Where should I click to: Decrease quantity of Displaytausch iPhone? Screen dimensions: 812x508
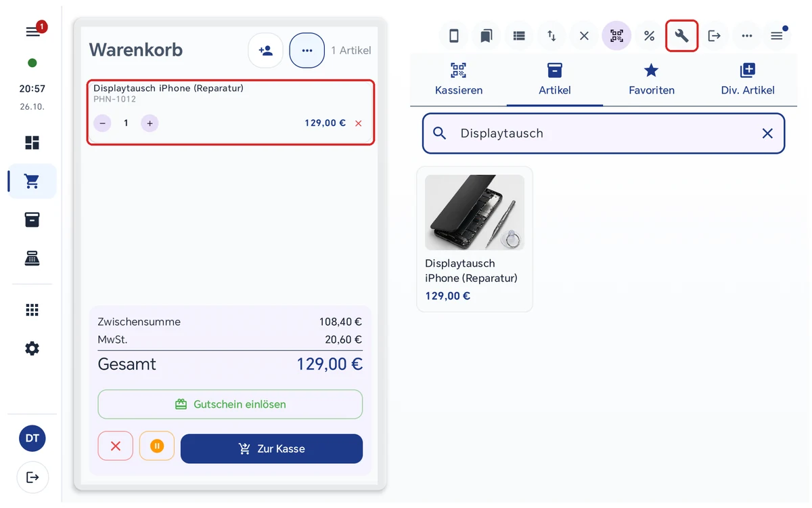coord(102,123)
